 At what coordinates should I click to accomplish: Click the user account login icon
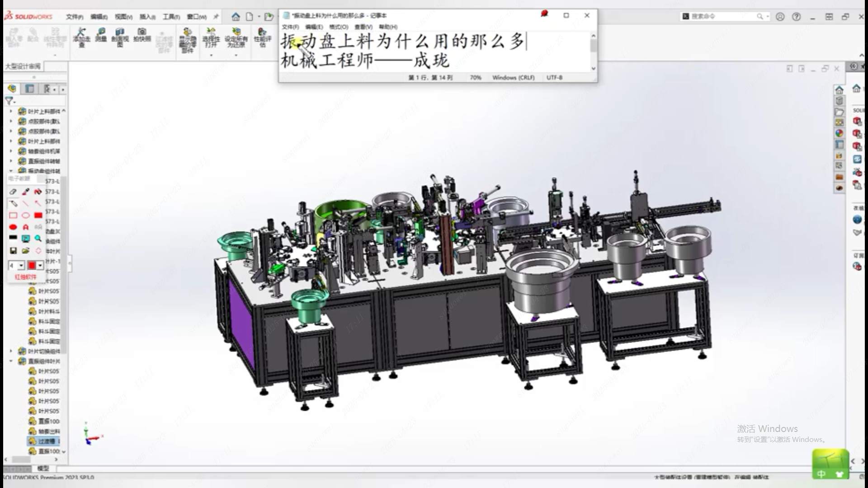point(780,17)
